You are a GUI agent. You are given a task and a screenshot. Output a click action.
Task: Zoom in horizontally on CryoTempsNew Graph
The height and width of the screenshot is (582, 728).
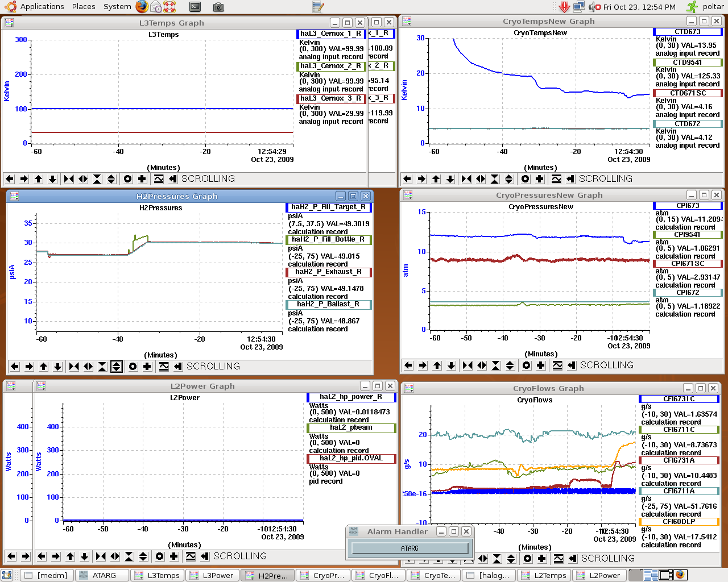click(x=466, y=179)
